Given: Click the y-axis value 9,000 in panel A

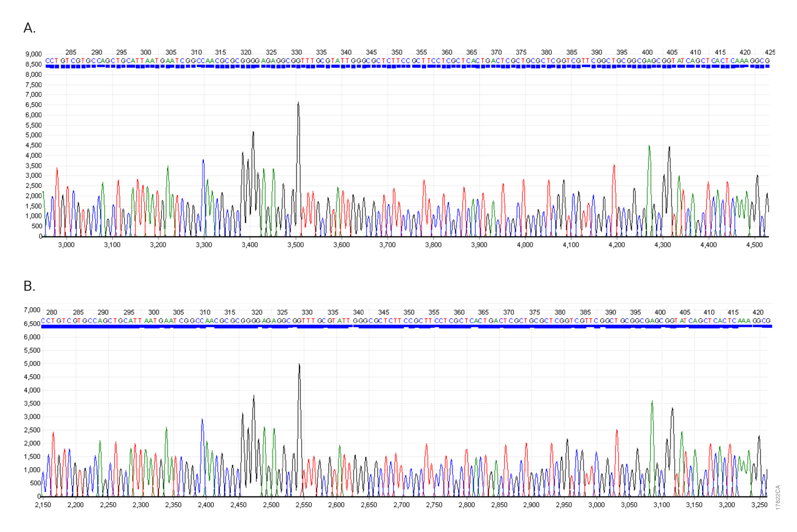Looking at the screenshot, I should (34, 54).
